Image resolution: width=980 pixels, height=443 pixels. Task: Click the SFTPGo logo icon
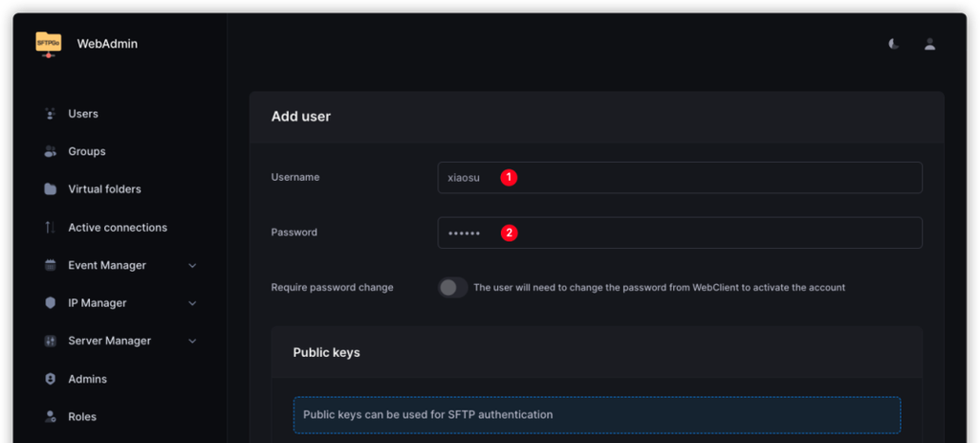click(x=48, y=44)
